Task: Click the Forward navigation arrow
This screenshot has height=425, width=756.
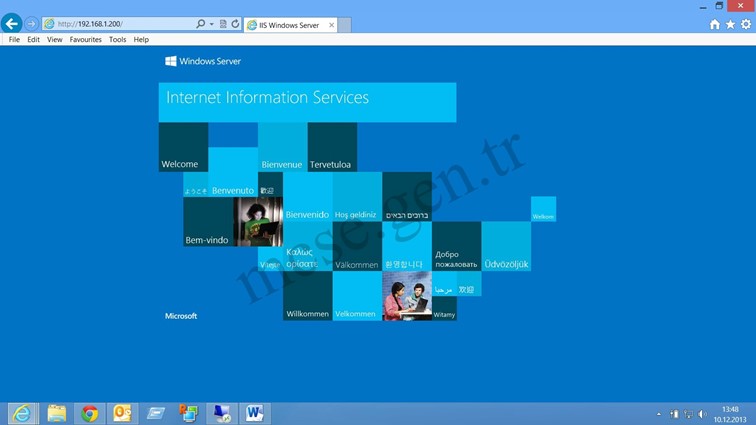Action: [31, 24]
